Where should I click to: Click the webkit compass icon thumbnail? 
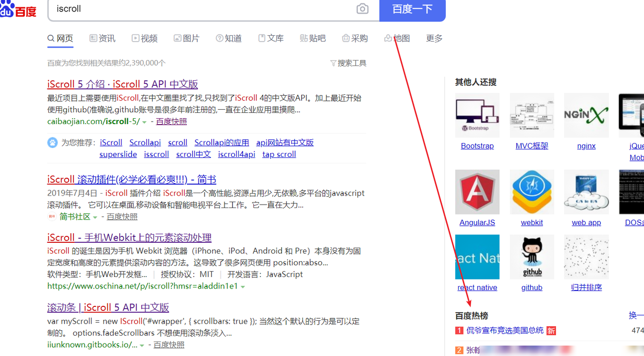pyautogui.click(x=532, y=192)
